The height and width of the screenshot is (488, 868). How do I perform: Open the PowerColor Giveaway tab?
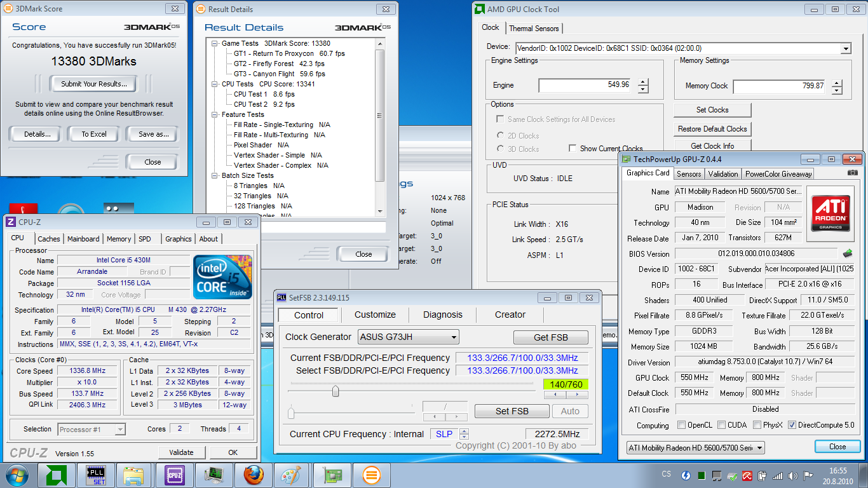click(778, 173)
